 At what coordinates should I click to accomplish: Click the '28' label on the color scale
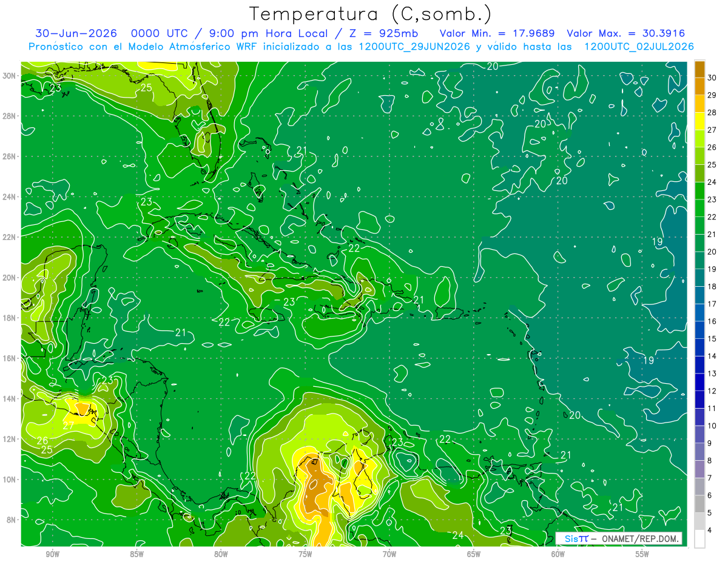click(712, 113)
